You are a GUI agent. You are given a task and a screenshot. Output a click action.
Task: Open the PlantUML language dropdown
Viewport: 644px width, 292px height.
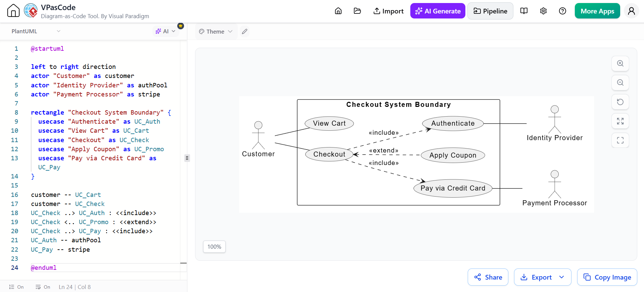[36, 31]
